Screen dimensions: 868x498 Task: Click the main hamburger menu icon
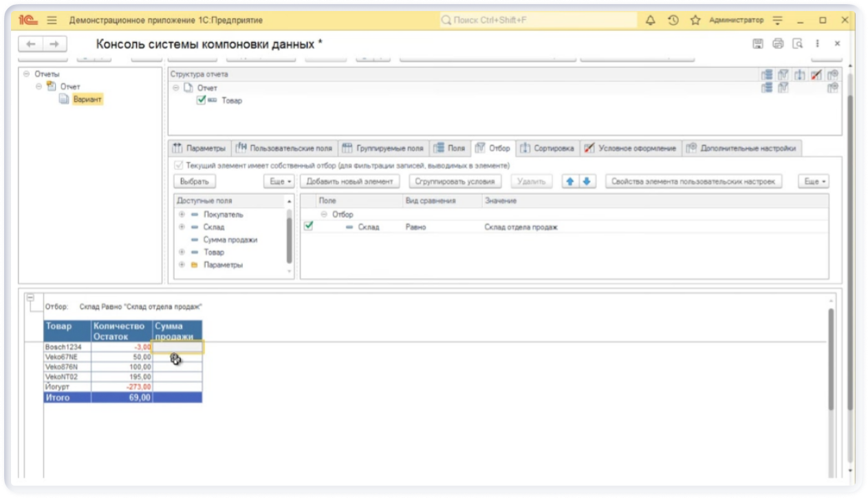52,21
